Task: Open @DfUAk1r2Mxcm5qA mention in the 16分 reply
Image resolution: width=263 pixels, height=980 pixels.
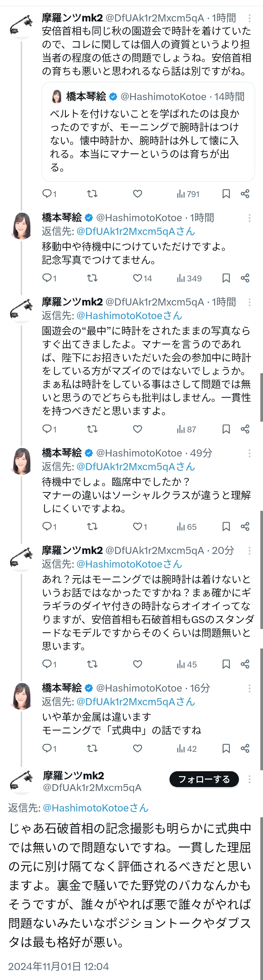Action: pyautogui.click(x=135, y=702)
